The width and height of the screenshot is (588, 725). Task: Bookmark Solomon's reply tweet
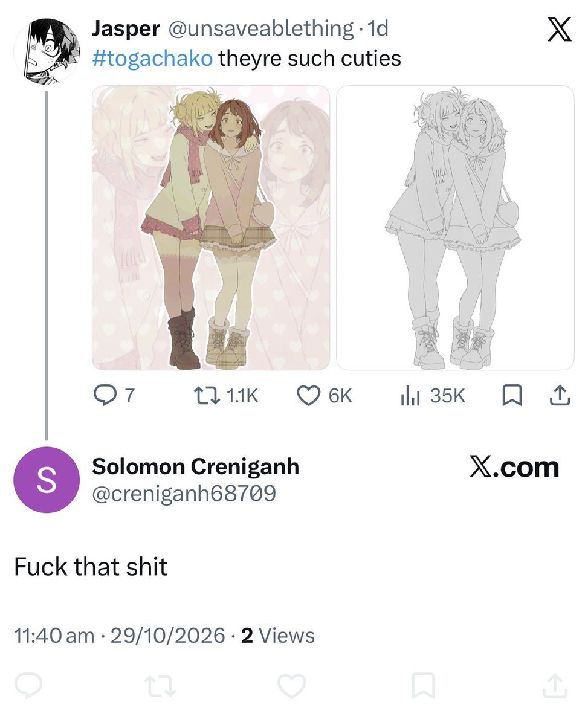tap(423, 686)
